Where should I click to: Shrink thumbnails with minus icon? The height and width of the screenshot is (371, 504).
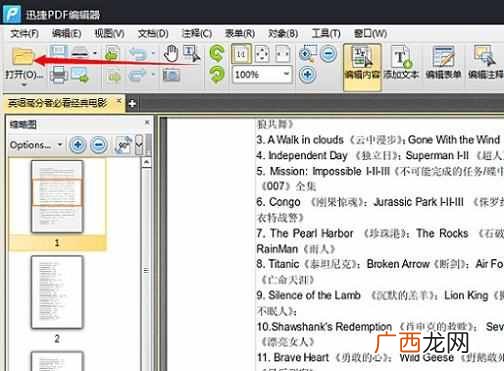point(99,145)
